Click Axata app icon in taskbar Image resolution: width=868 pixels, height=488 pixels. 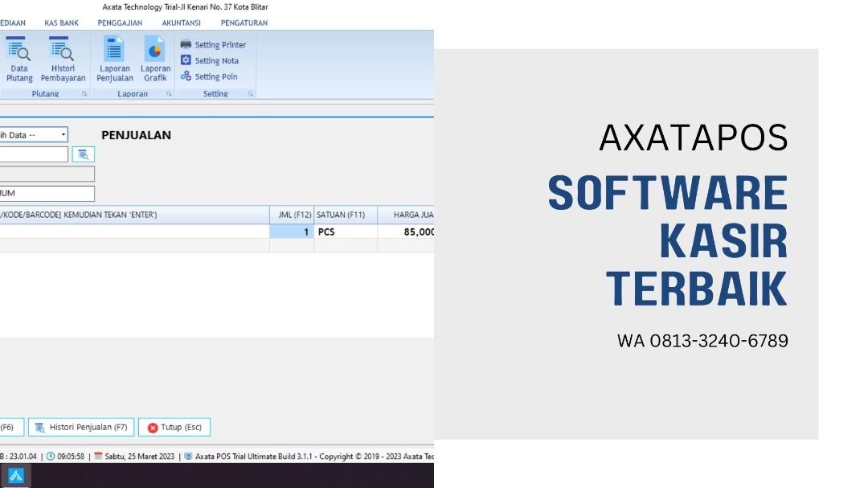pyautogui.click(x=16, y=475)
